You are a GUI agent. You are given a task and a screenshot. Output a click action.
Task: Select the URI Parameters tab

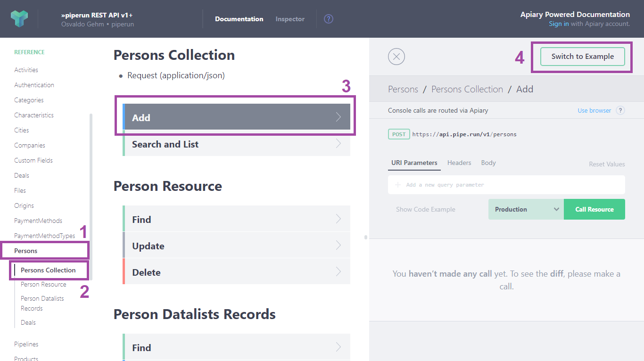[x=414, y=163]
